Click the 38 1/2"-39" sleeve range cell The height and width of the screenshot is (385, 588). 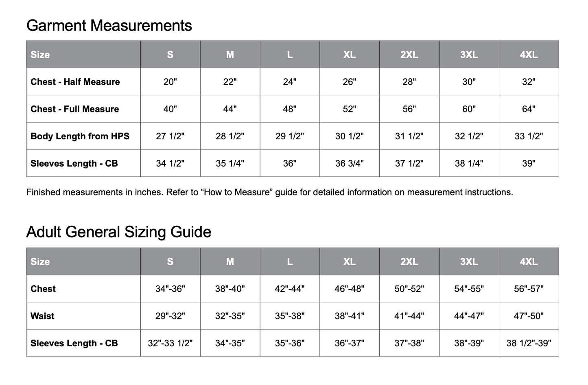click(529, 343)
